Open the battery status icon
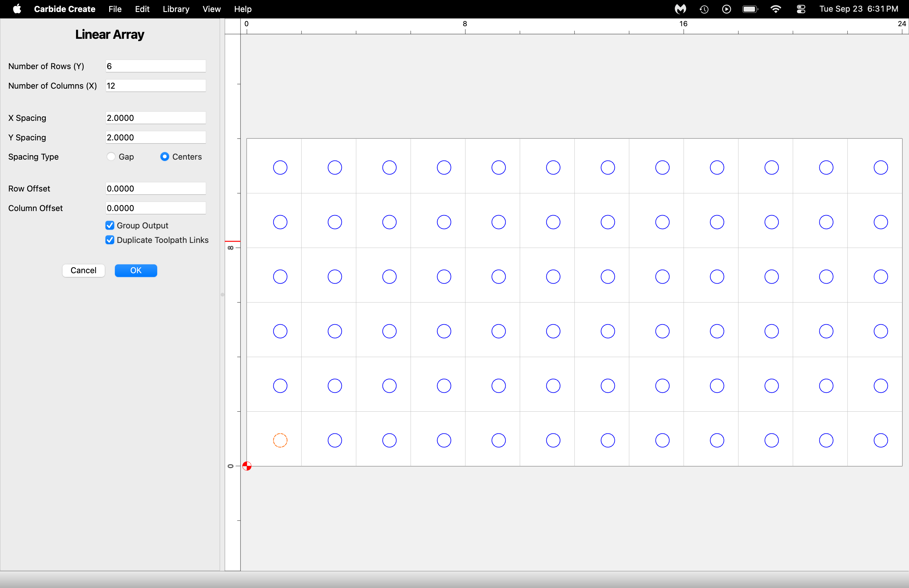The height and width of the screenshot is (588, 909). click(x=750, y=9)
